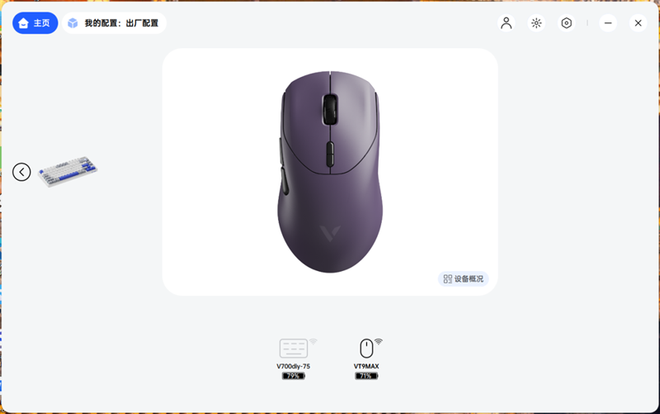Select the VT9MAX mouse device icon
Image resolution: width=660 pixels, height=414 pixels.
click(366, 348)
